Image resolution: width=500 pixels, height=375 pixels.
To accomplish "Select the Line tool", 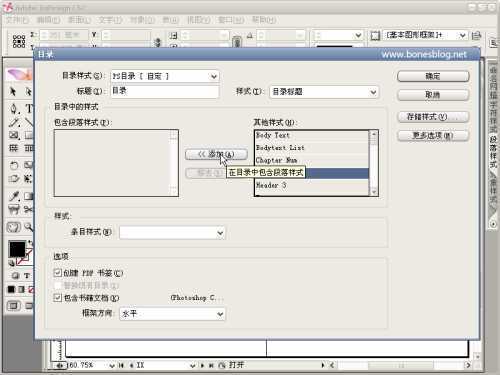I will click(x=29, y=122).
